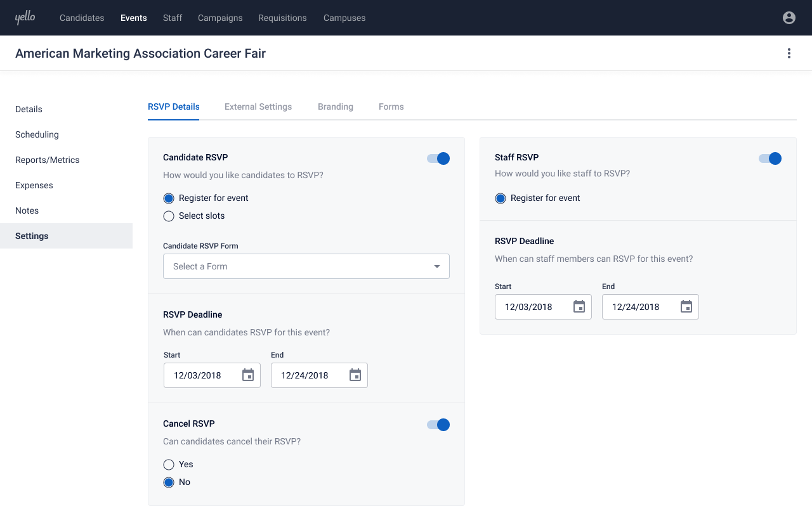812x530 pixels.
Task: Click candidate RSVP Start date field
Action: coord(212,375)
